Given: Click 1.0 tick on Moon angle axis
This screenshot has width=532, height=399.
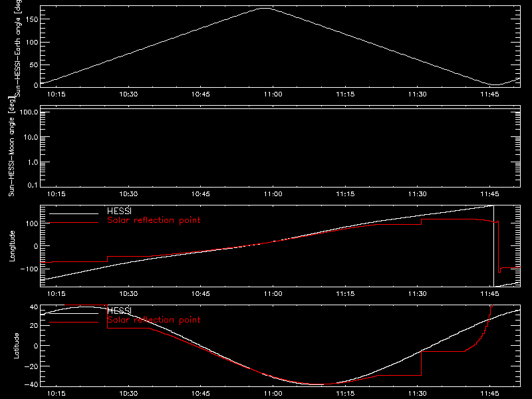Looking at the screenshot, I should click(33, 162).
